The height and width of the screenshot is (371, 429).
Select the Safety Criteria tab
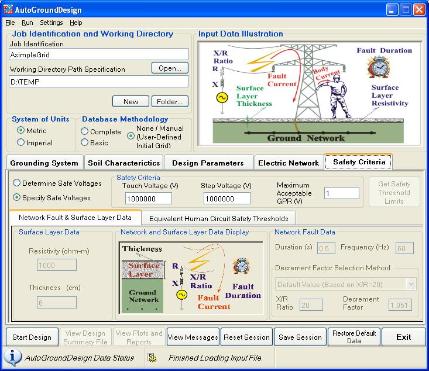point(359,162)
